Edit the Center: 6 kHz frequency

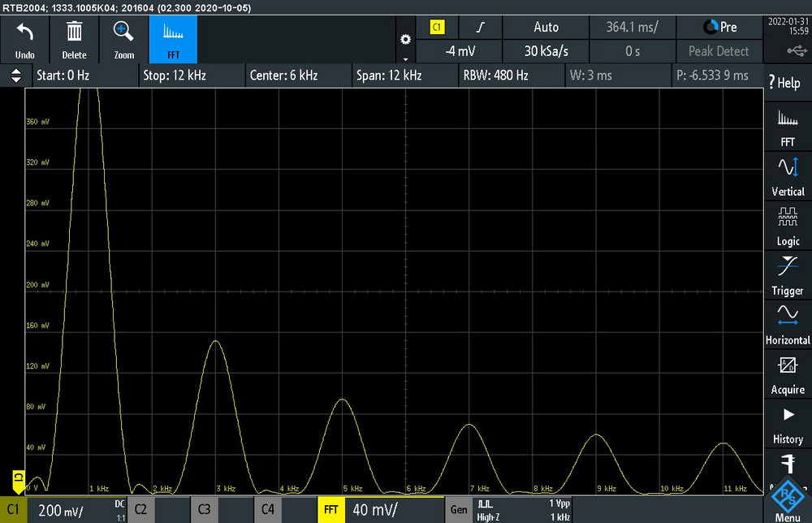298,76
